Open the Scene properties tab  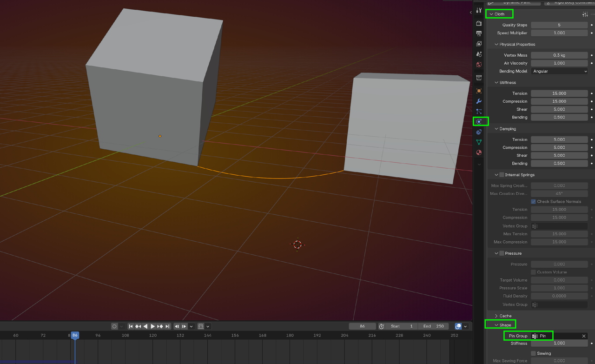point(479,54)
